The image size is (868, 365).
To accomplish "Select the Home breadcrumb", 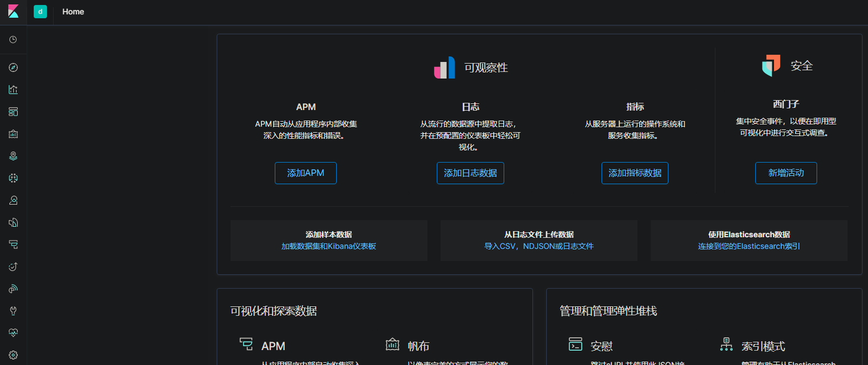I will pos(73,12).
